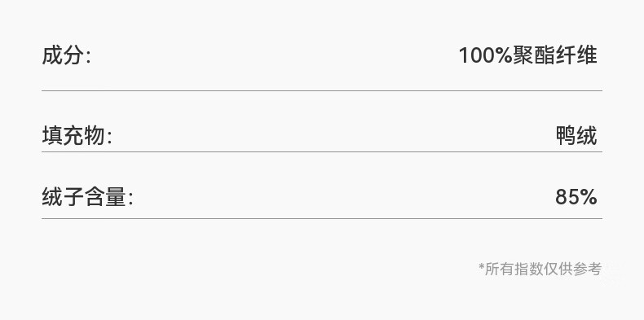The image size is (644, 320).
Task: Click the percent sign after 85
Action: click(x=588, y=197)
